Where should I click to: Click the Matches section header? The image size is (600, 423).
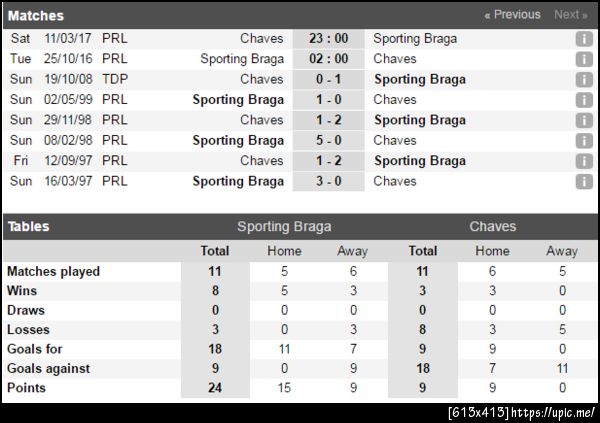(x=35, y=16)
